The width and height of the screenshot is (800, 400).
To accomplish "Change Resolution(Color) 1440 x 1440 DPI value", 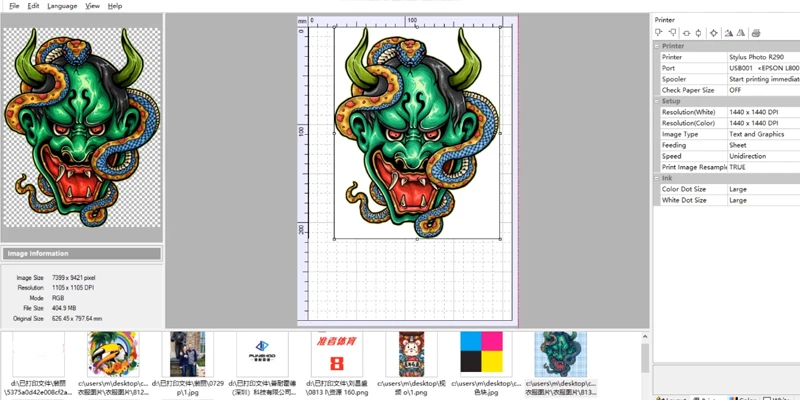I will click(764, 123).
